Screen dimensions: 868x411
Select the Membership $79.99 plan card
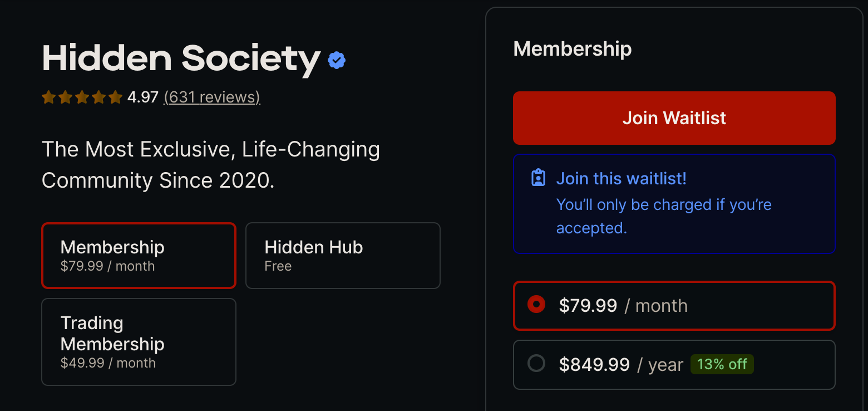click(138, 256)
